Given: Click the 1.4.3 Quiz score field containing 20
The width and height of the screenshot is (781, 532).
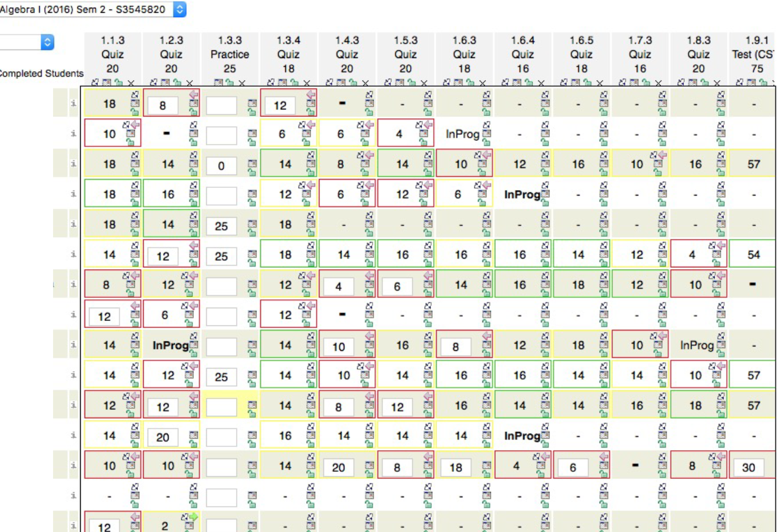Looking at the screenshot, I should coord(338,468).
